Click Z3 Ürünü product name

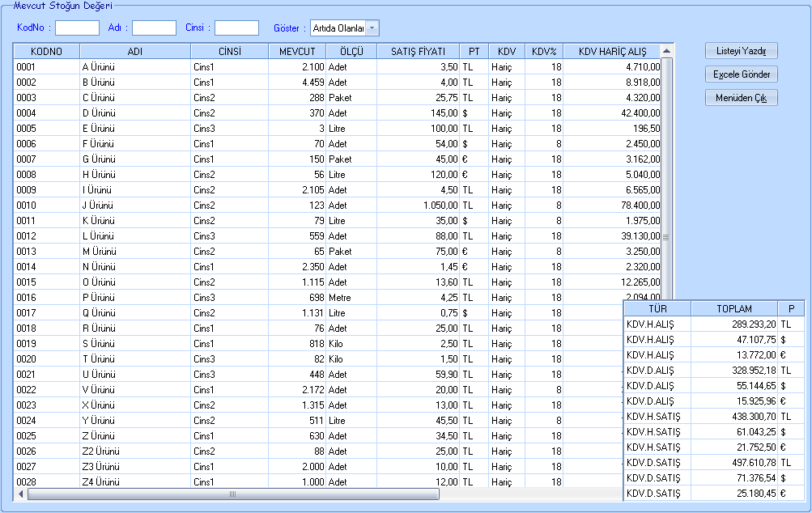101,467
